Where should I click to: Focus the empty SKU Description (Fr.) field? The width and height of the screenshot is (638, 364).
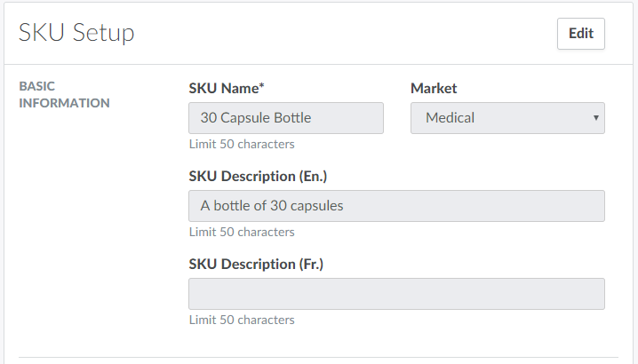coord(396,294)
